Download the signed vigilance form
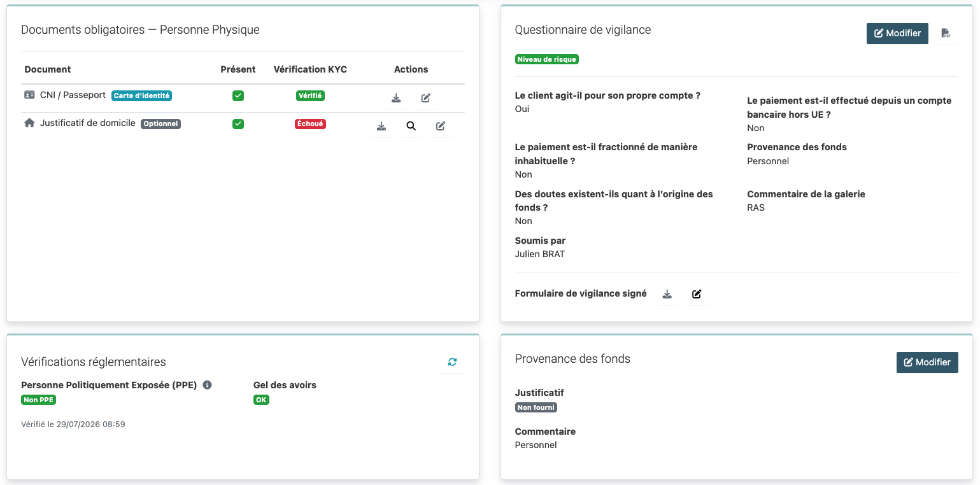The height and width of the screenshot is (485, 980). (x=667, y=294)
